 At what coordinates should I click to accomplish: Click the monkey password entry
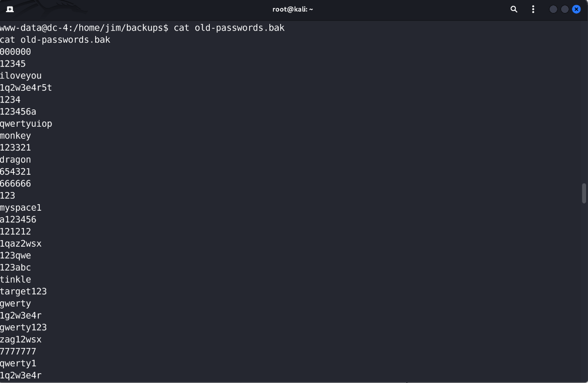15,136
